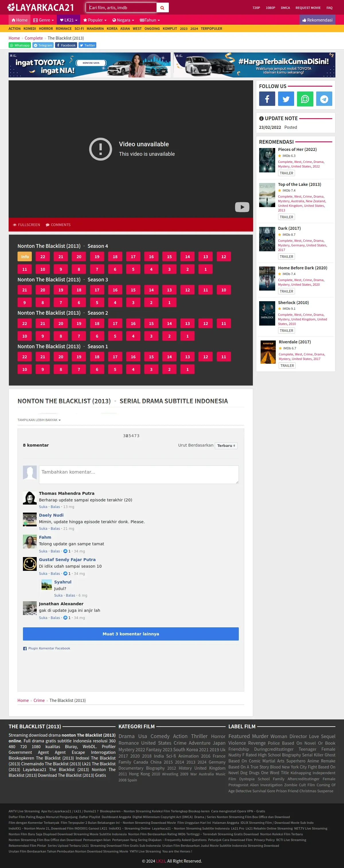Click the search film input field
This screenshot has height=868, width=344.
(121, 7)
